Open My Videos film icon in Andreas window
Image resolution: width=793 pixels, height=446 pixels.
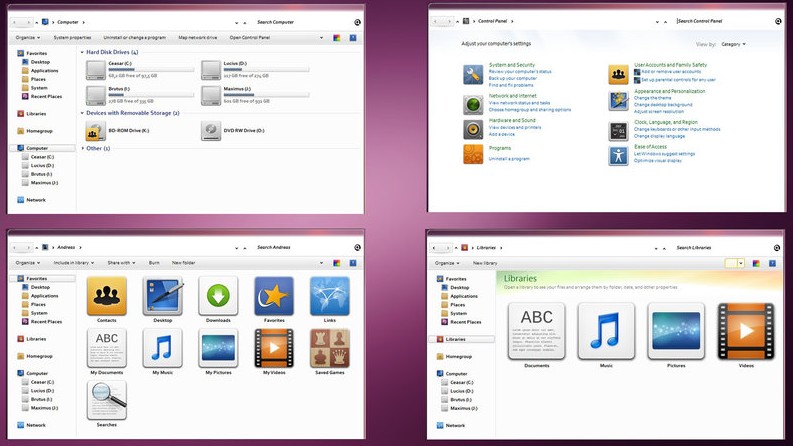point(274,348)
